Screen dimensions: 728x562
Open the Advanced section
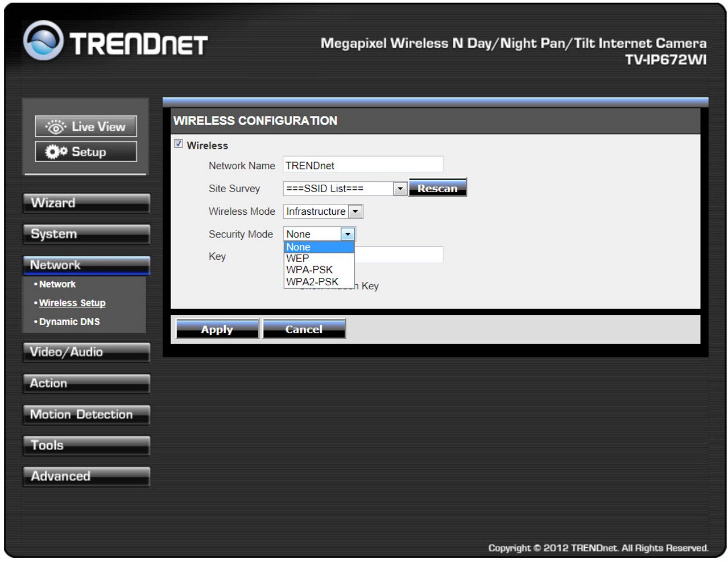tap(86, 476)
